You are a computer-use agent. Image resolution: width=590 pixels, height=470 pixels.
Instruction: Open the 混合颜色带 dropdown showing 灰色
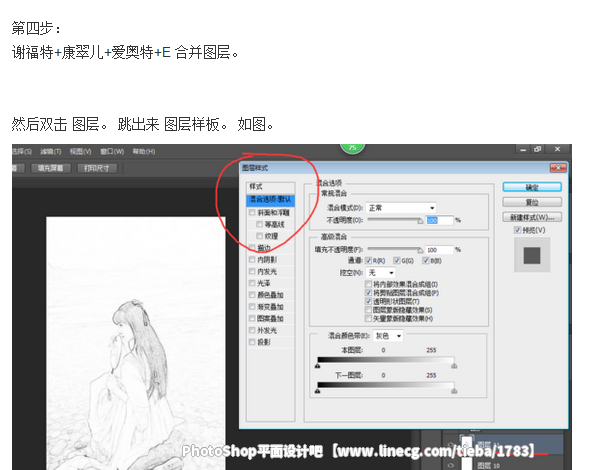point(388,336)
